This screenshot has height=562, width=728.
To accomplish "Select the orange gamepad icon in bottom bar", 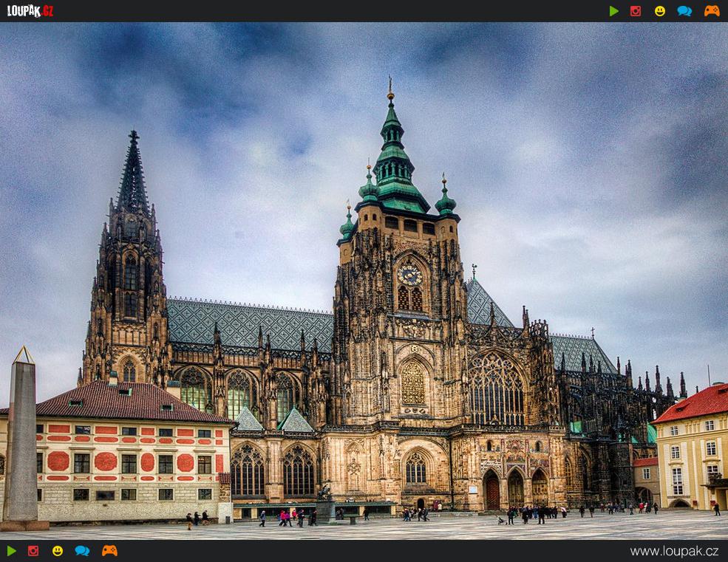I will click(109, 551).
